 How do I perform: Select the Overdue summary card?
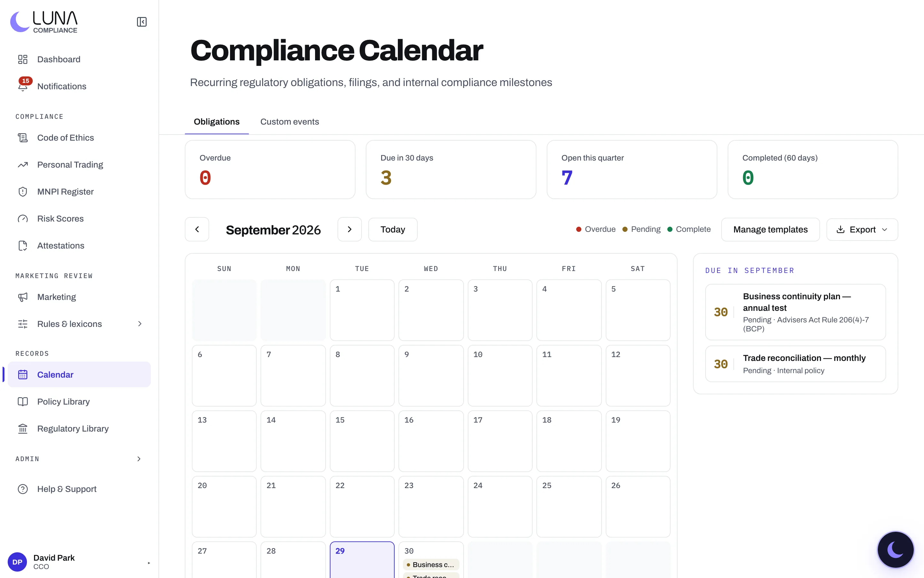coord(270,169)
